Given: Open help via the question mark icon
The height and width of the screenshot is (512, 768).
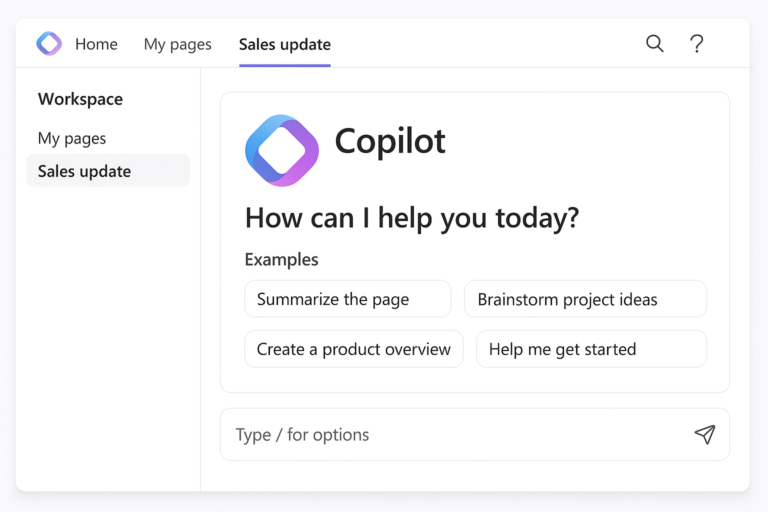Looking at the screenshot, I should tap(697, 44).
